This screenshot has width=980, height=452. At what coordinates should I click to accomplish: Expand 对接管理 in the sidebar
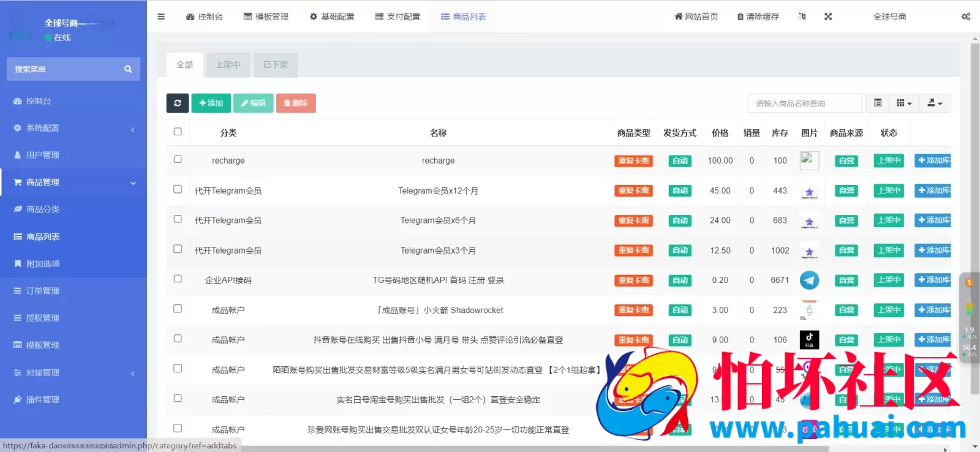(x=73, y=372)
